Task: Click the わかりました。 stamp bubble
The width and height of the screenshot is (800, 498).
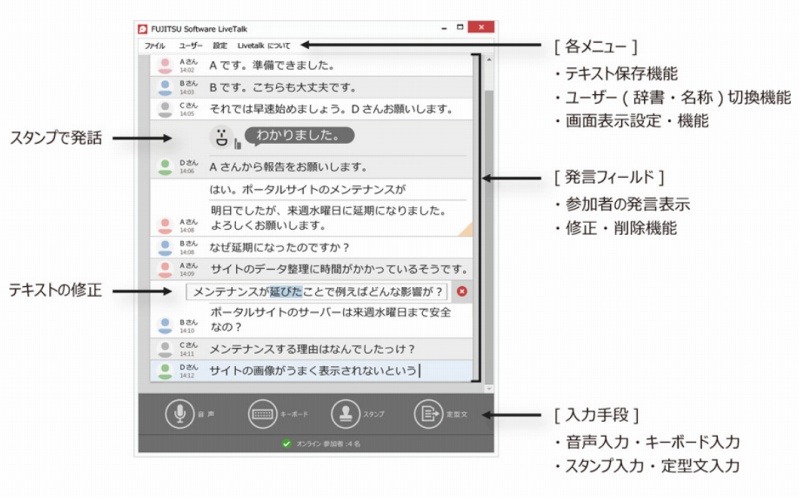Action: tap(299, 135)
